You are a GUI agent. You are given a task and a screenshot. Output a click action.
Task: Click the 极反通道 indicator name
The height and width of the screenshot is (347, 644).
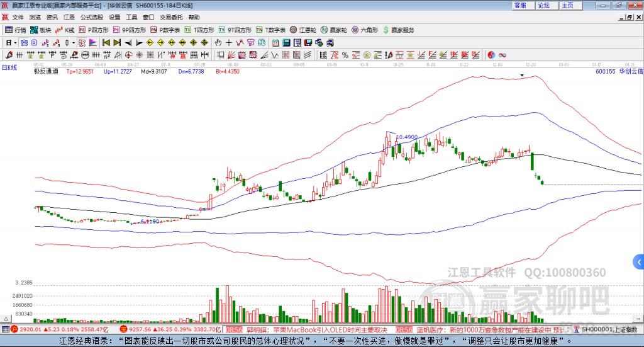click(46, 72)
